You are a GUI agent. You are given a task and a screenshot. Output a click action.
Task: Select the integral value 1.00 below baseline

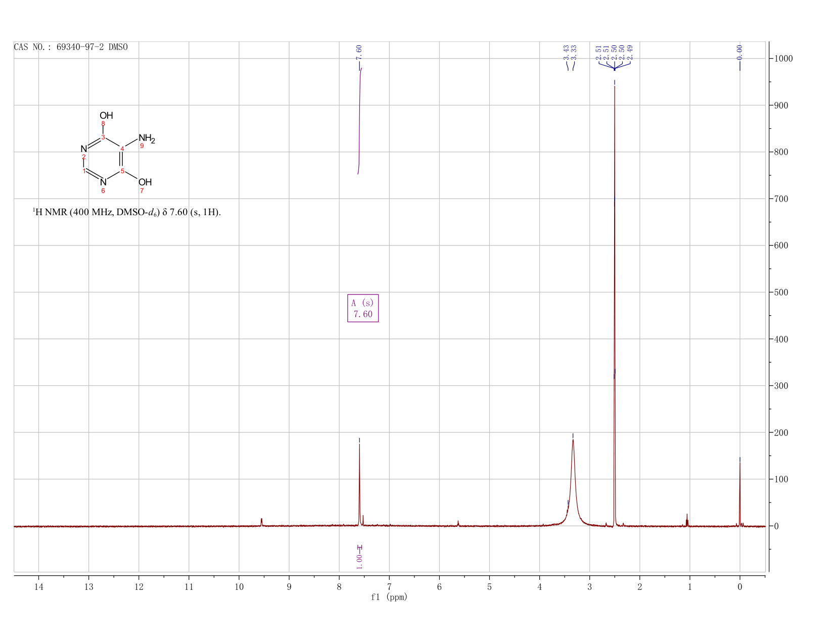[x=359, y=561]
